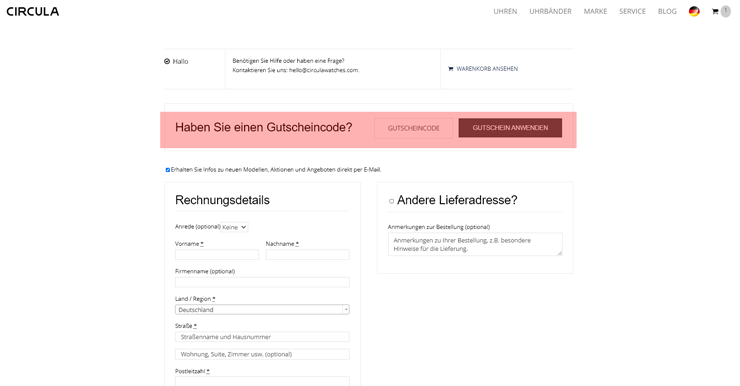Click the Hallo user check icon
The height and width of the screenshot is (386, 740).
pos(167,61)
